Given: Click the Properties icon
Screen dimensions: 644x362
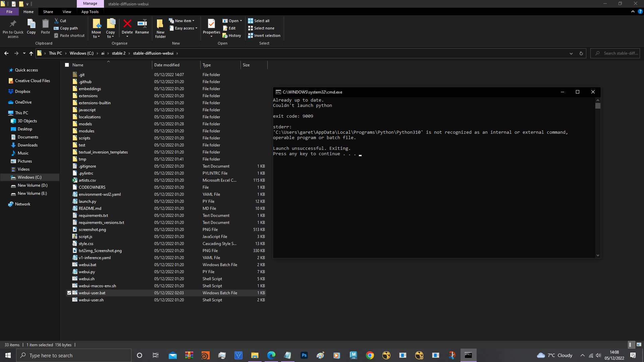Looking at the screenshot, I should coord(211,24).
